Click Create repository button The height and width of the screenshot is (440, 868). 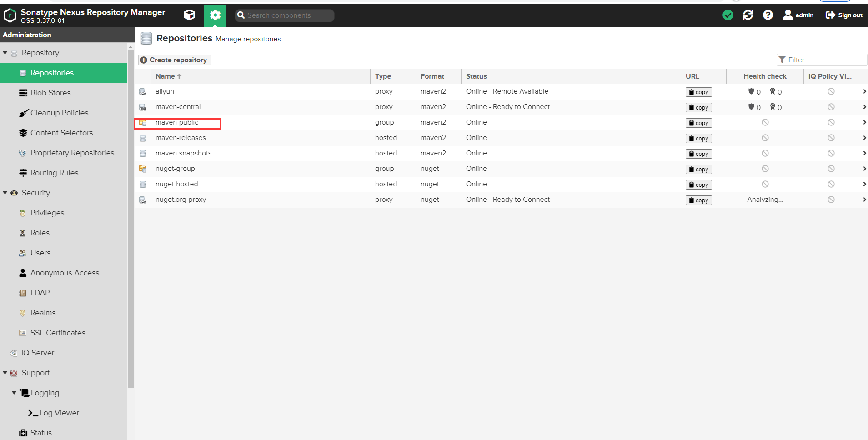click(175, 60)
